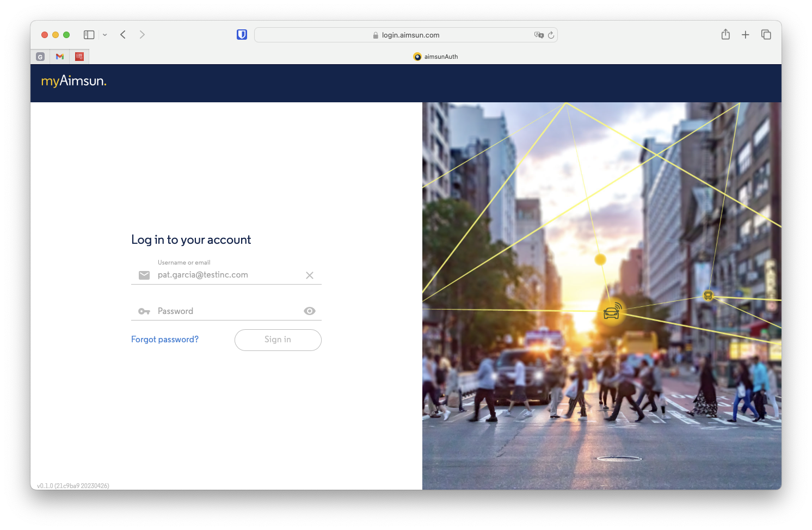Open the sidebar options chevron

coord(105,34)
